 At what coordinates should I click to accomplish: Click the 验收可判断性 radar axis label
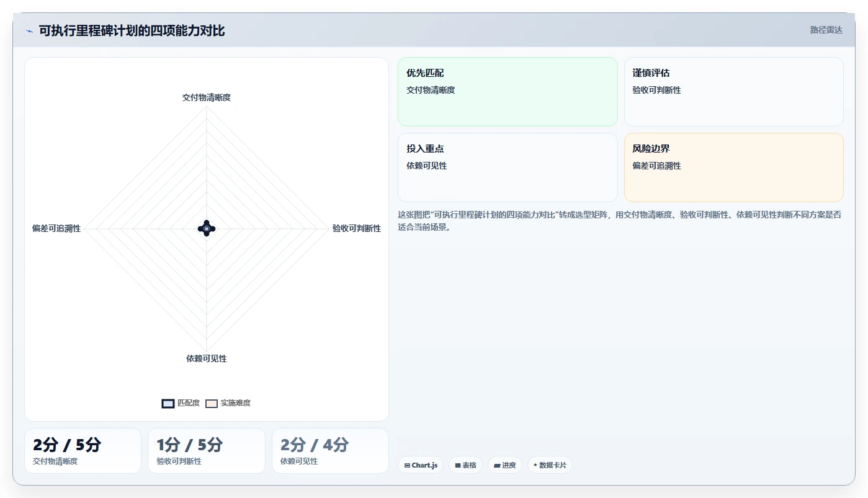357,228
